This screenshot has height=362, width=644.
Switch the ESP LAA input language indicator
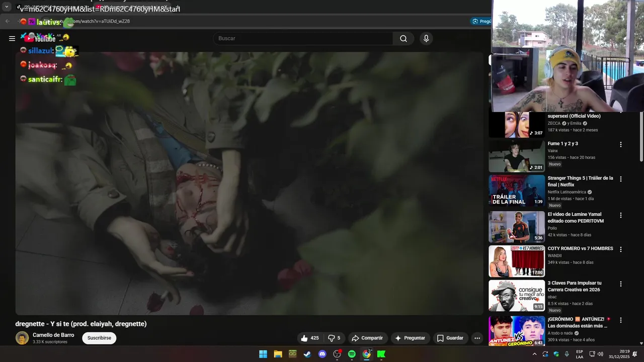coord(580,354)
